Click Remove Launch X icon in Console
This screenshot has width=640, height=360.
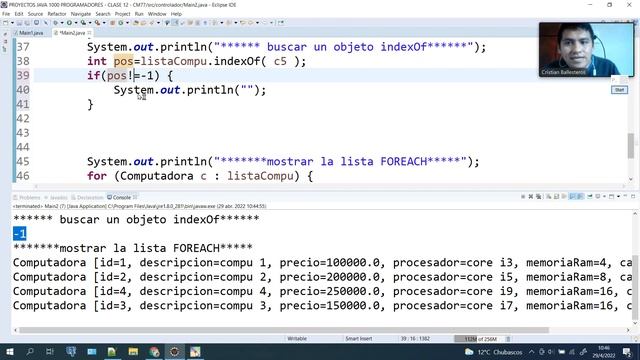coord(531,197)
